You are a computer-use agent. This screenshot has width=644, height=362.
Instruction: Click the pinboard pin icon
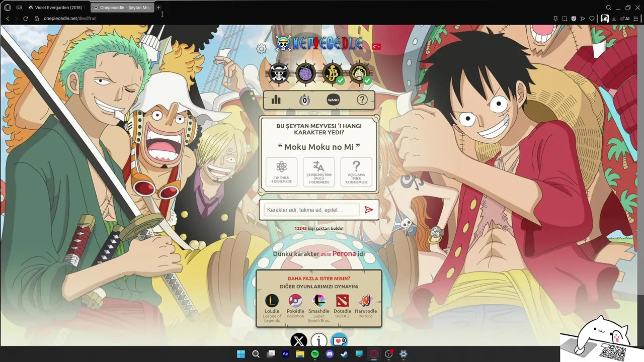tap(555, 19)
